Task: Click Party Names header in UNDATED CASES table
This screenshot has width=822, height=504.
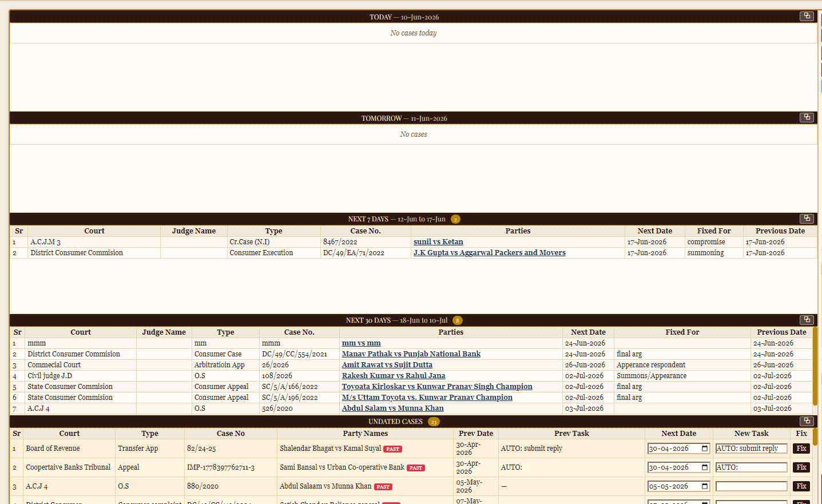Action: (x=366, y=434)
